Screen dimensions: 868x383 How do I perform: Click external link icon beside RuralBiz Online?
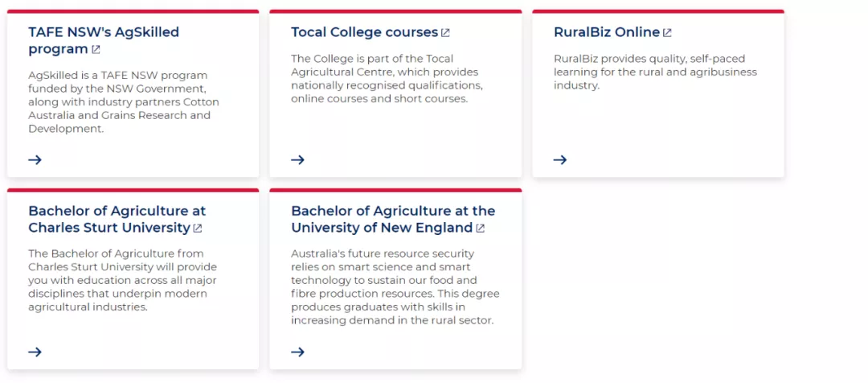click(x=667, y=33)
